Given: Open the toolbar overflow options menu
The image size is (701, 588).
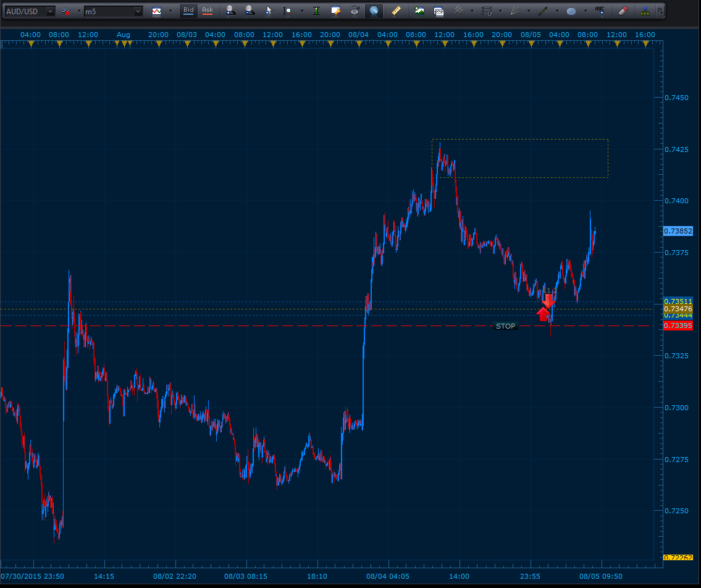Looking at the screenshot, I should click(661, 10).
